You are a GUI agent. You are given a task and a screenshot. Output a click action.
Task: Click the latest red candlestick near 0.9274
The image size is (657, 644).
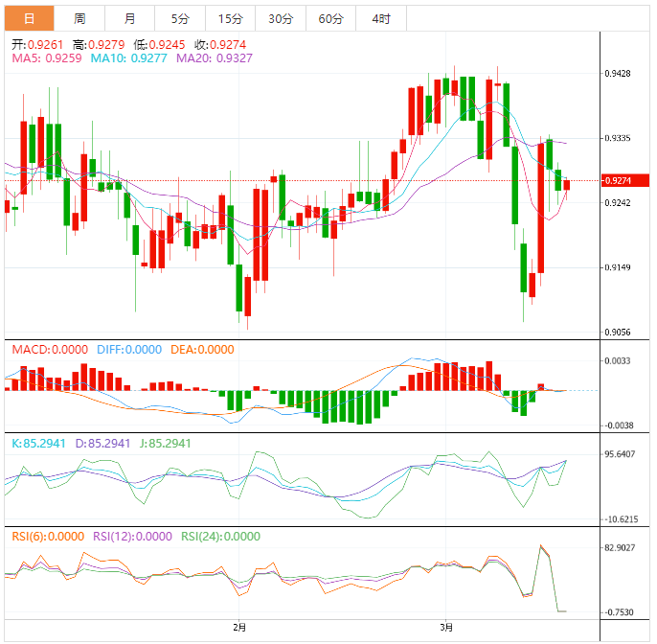point(567,185)
